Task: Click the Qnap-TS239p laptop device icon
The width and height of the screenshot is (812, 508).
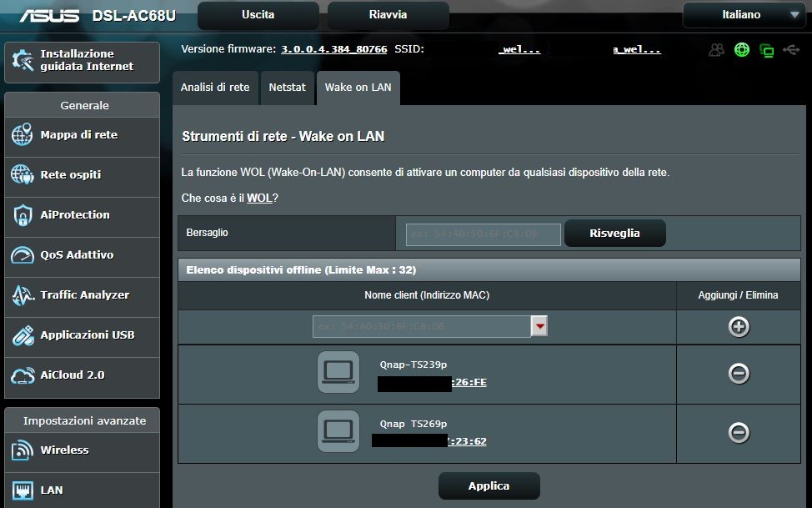Action: click(x=338, y=372)
